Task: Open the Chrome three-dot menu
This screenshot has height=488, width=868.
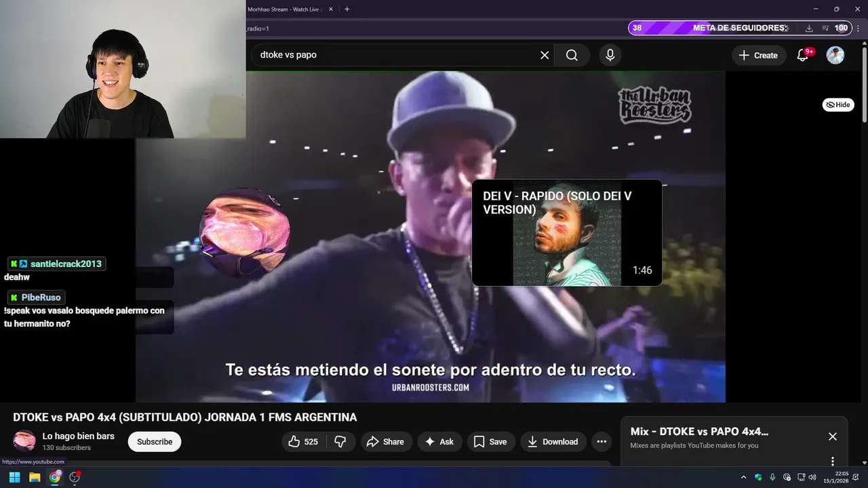Action: tap(859, 28)
